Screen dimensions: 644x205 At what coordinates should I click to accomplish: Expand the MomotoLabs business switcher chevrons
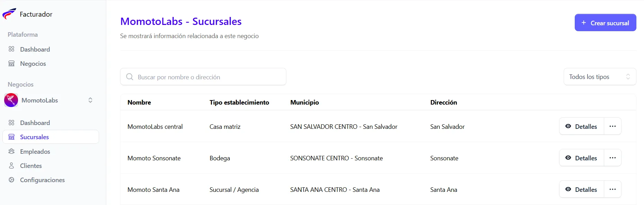click(x=90, y=100)
